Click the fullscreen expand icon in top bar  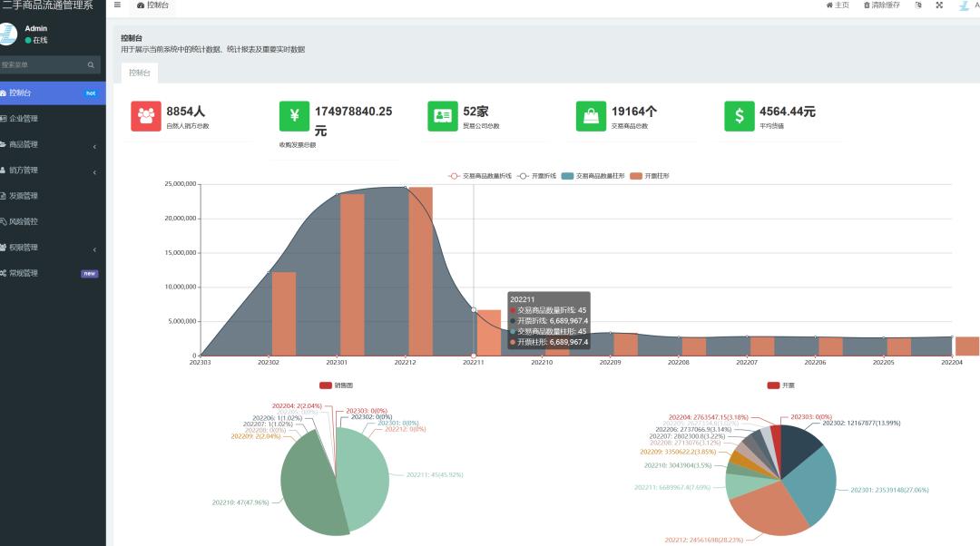[x=939, y=5]
